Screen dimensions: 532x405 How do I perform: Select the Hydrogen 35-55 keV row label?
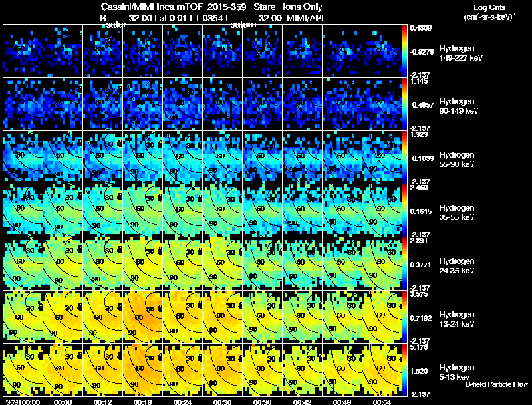457,213
